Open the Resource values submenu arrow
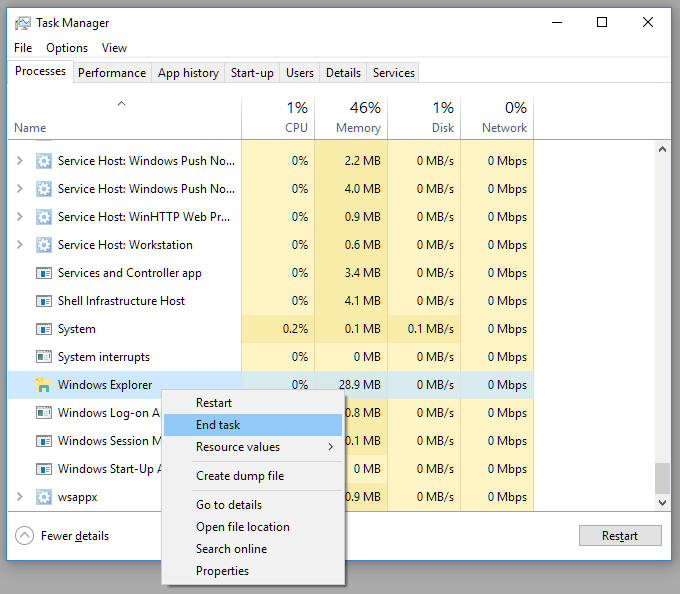Image resolution: width=680 pixels, height=594 pixels. (x=331, y=447)
